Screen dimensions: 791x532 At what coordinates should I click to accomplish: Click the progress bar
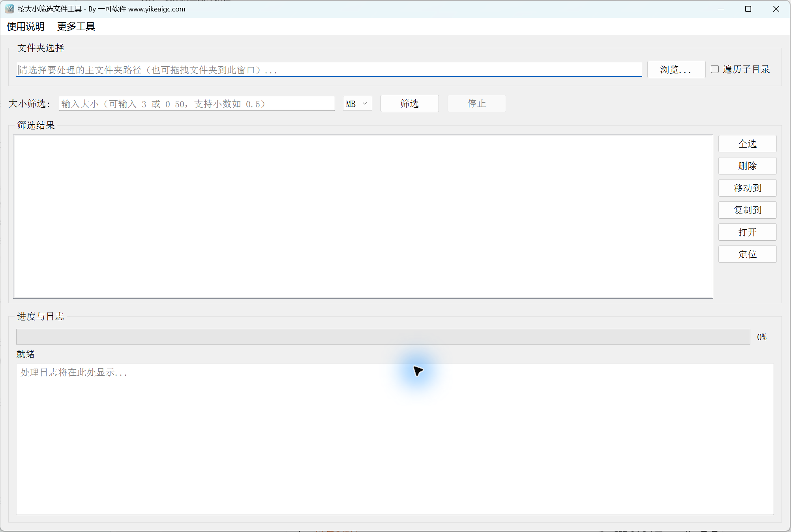(383, 337)
